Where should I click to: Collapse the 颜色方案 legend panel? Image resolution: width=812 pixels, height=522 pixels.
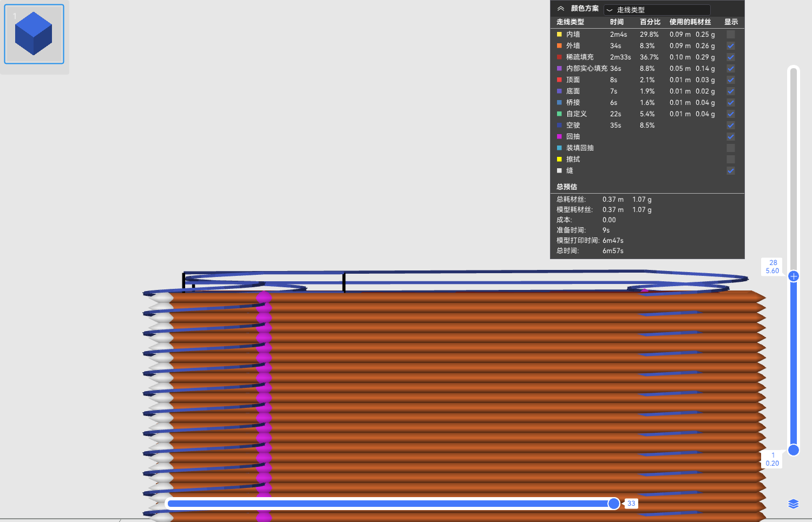click(x=561, y=9)
